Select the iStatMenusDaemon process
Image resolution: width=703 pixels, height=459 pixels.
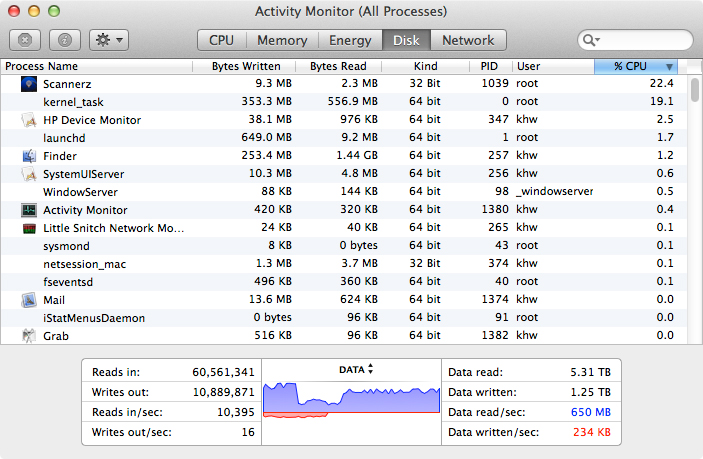(343, 318)
